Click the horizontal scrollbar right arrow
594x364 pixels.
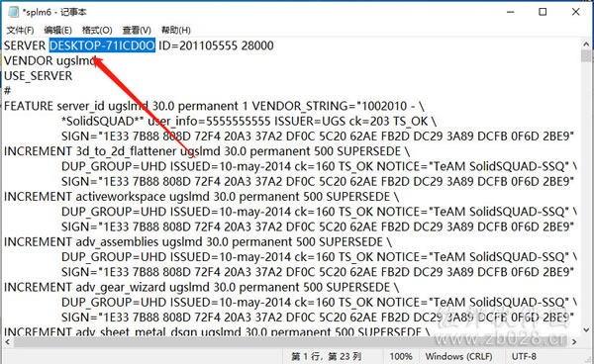[574, 342]
